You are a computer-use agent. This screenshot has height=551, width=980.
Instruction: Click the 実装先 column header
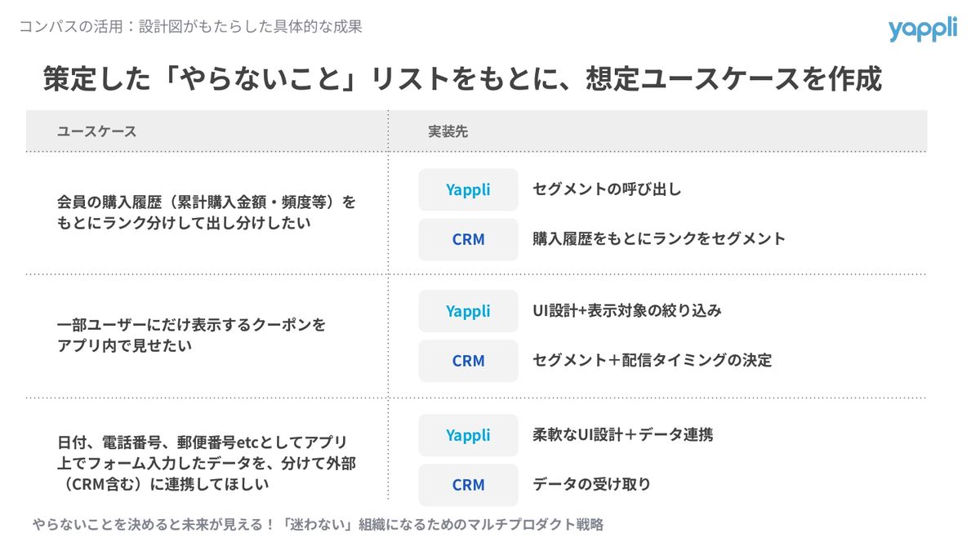click(448, 131)
